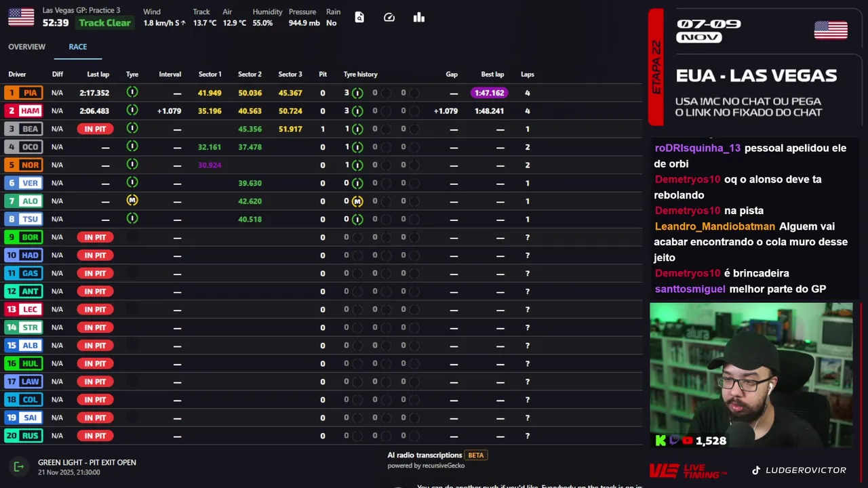Image resolution: width=868 pixels, height=488 pixels.
Task: Click OCO's sector 2 time 37.478
Action: point(250,147)
